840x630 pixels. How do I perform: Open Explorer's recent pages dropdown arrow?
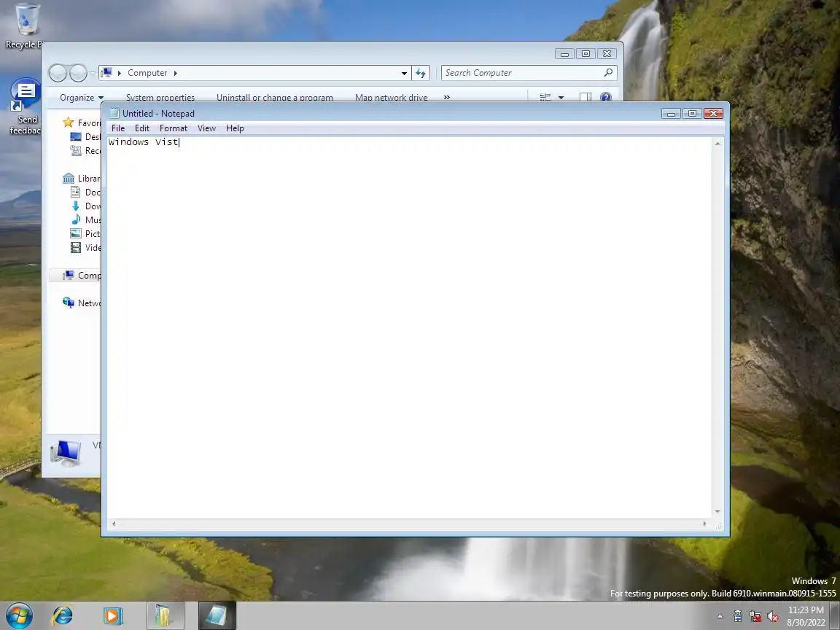93,74
